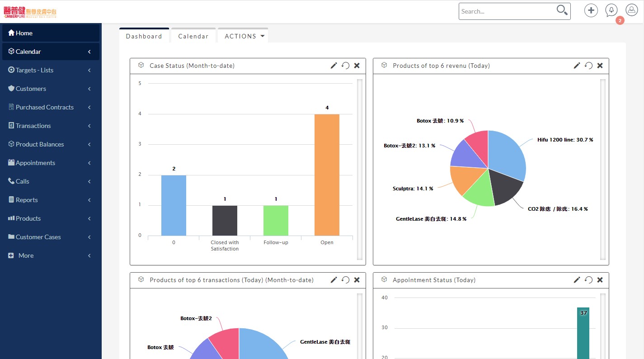
Task: Switch to the Dashboard tab
Action: (144, 36)
